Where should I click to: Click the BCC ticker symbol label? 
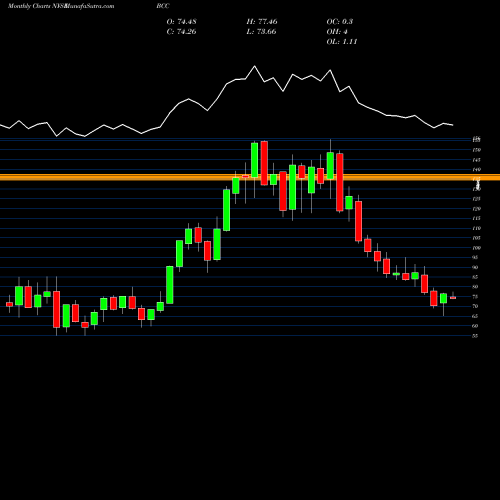(x=163, y=6)
